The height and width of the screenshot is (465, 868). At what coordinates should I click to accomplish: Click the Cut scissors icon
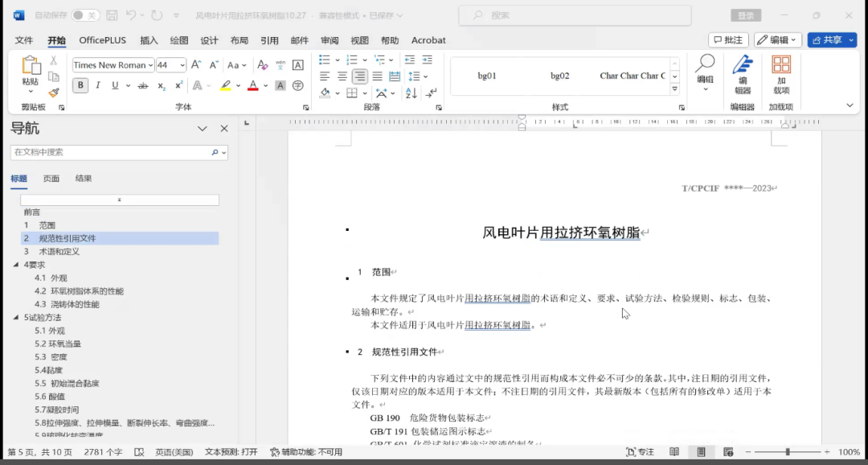coord(54,60)
